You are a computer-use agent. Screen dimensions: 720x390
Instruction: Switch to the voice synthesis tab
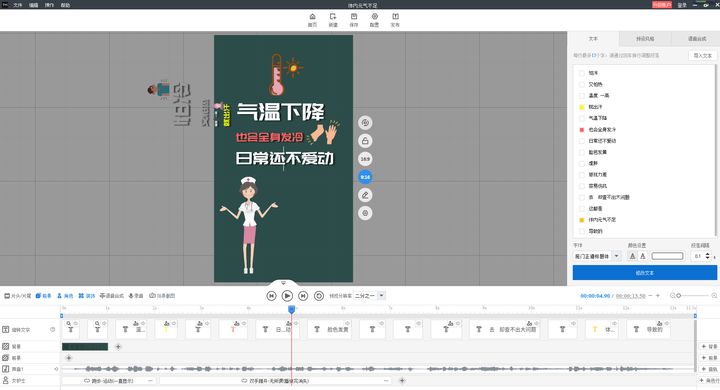697,39
